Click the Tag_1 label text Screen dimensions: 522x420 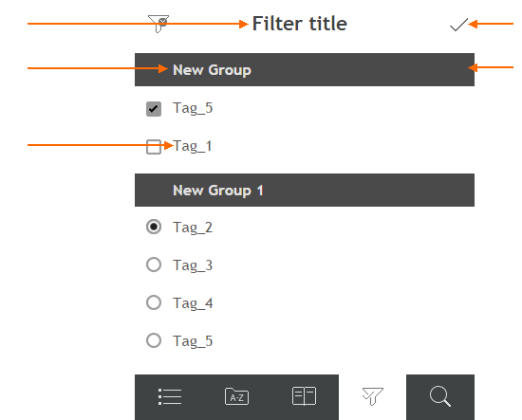click(193, 146)
